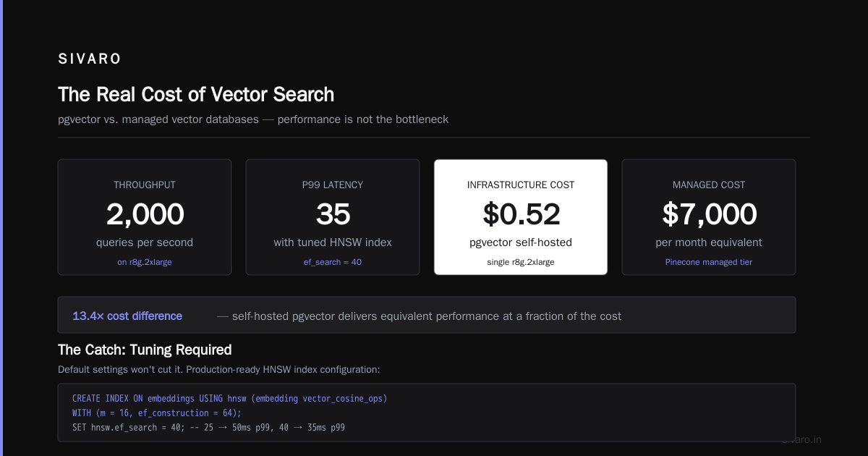Click the CREATE INDEX code line
This screenshot has height=456, width=868.
[229, 399]
